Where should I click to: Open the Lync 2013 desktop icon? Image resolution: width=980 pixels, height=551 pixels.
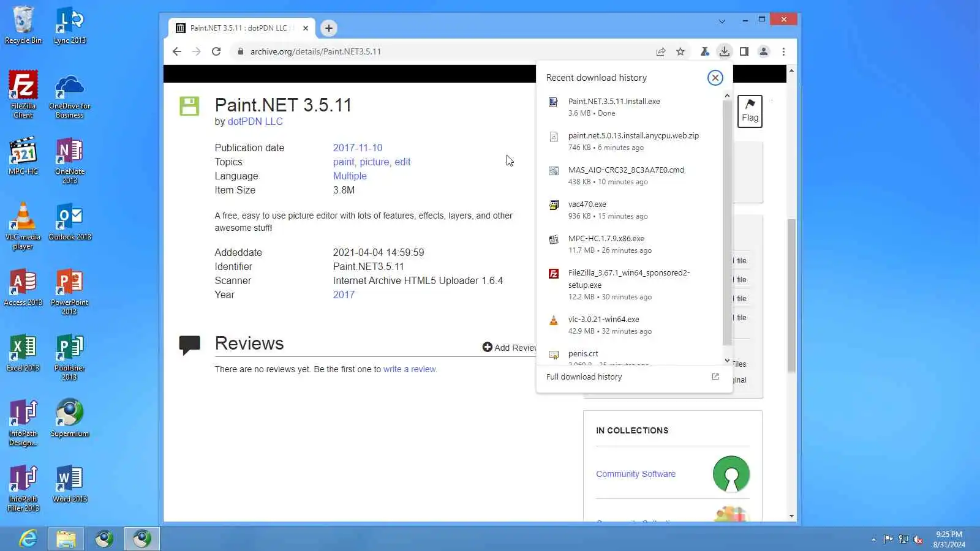click(70, 25)
